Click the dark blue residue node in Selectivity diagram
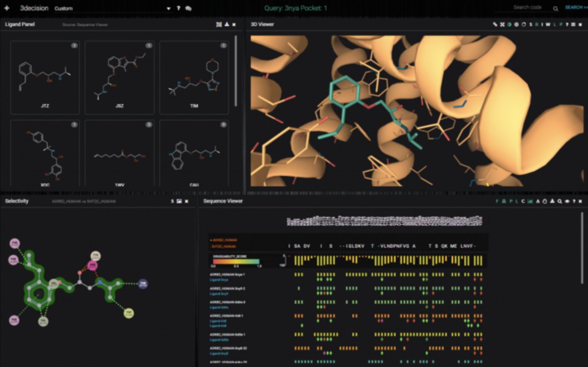The height and width of the screenshot is (367, 588). click(x=143, y=284)
